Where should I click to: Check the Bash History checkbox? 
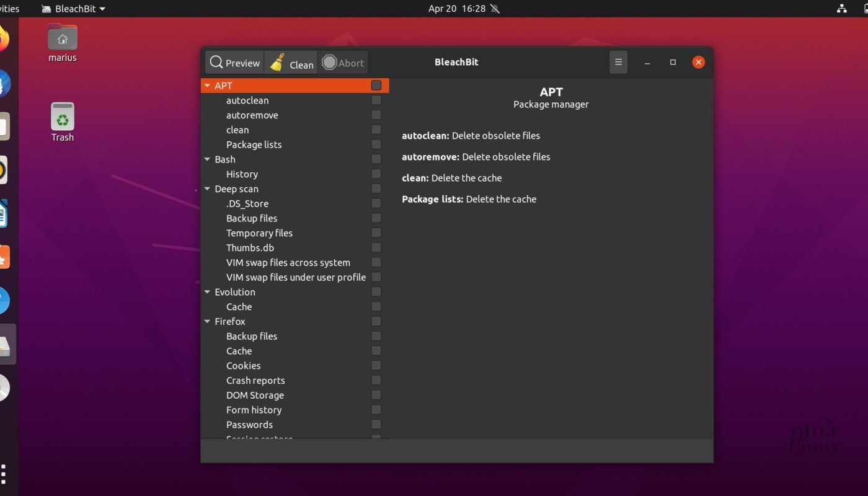click(x=376, y=174)
